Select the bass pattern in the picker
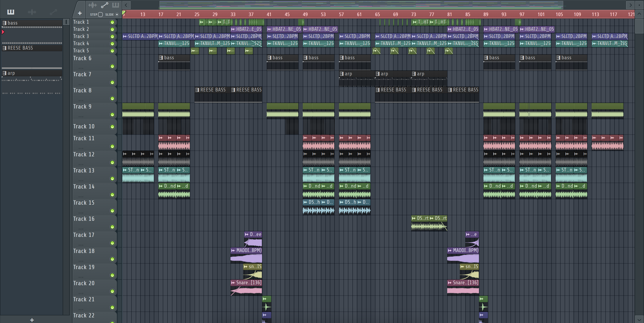 [x=32, y=23]
